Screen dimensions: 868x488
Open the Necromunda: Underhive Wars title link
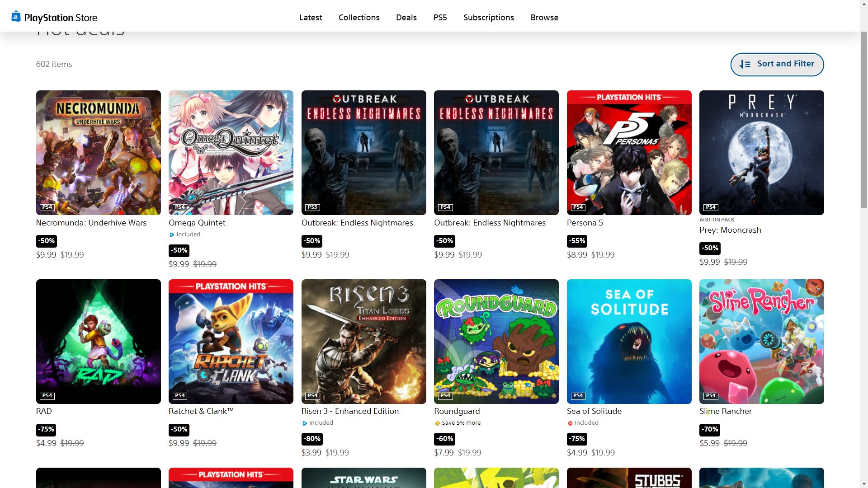[x=91, y=223]
